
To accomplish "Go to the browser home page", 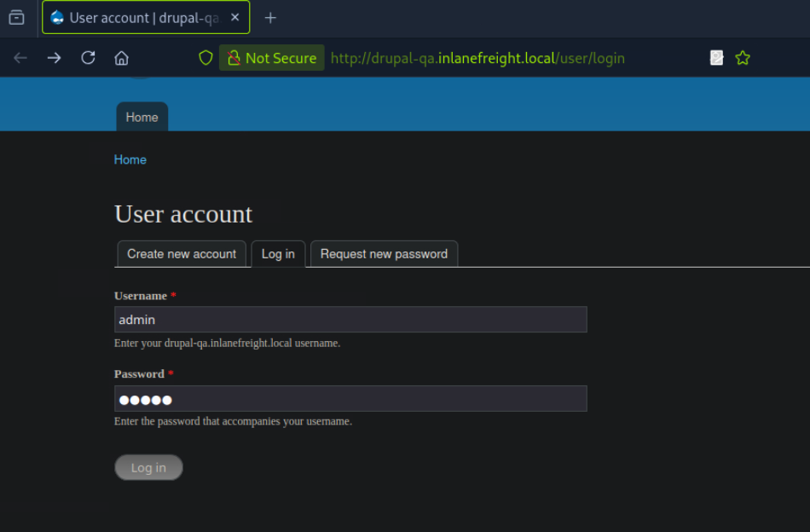I will [122, 58].
